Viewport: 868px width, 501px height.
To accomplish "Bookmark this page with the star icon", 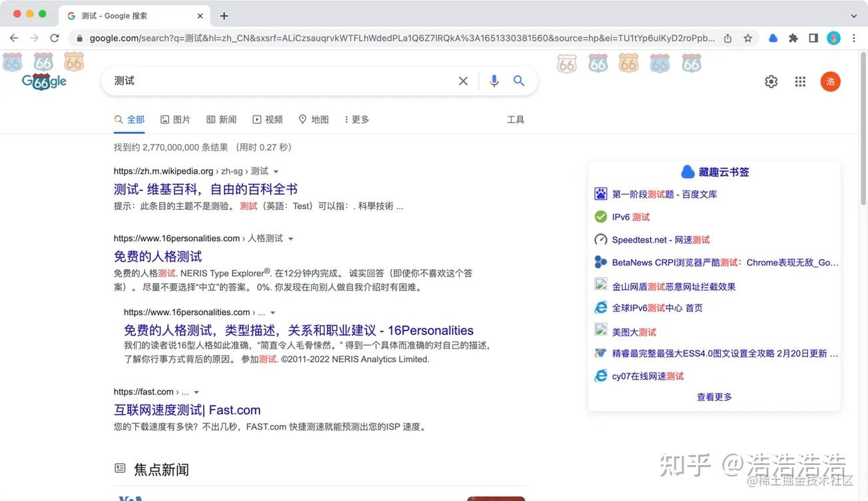I will coord(748,38).
